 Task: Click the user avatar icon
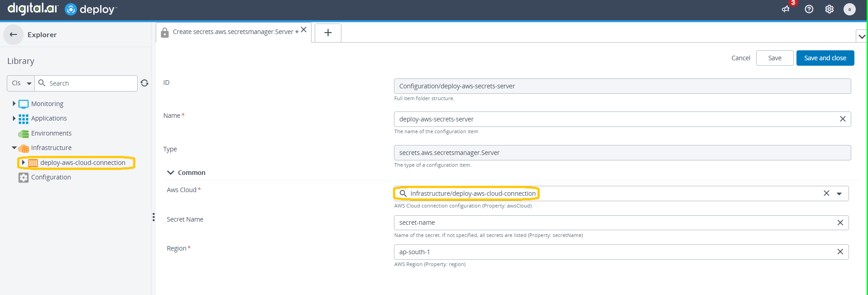[849, 9]
